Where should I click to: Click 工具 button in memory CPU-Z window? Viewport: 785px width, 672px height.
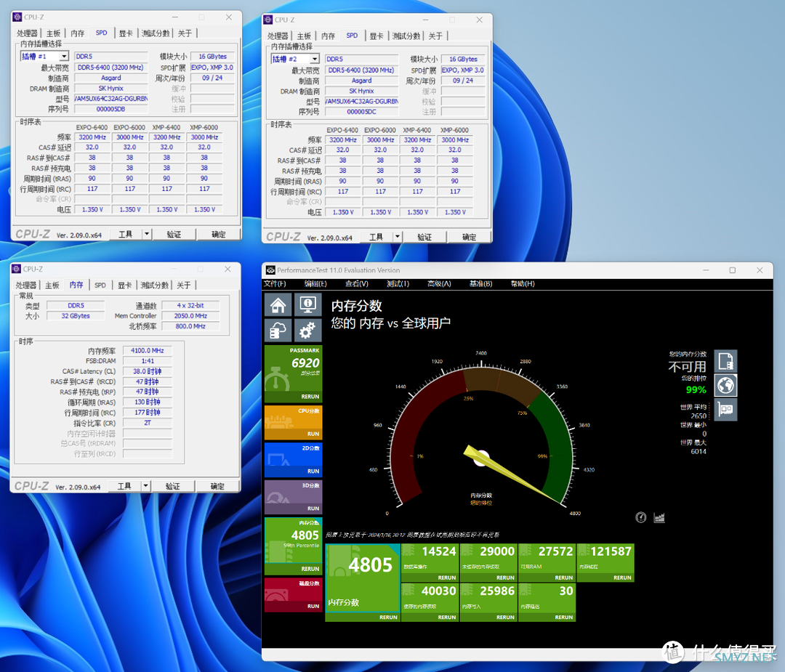pyautogui.click(x=124, y=486)
